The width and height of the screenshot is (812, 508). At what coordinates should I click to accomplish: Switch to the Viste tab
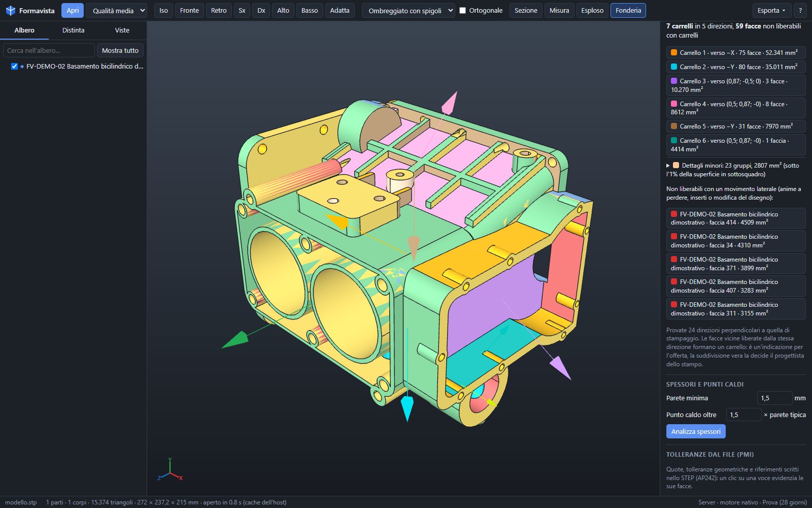point(122,30)
